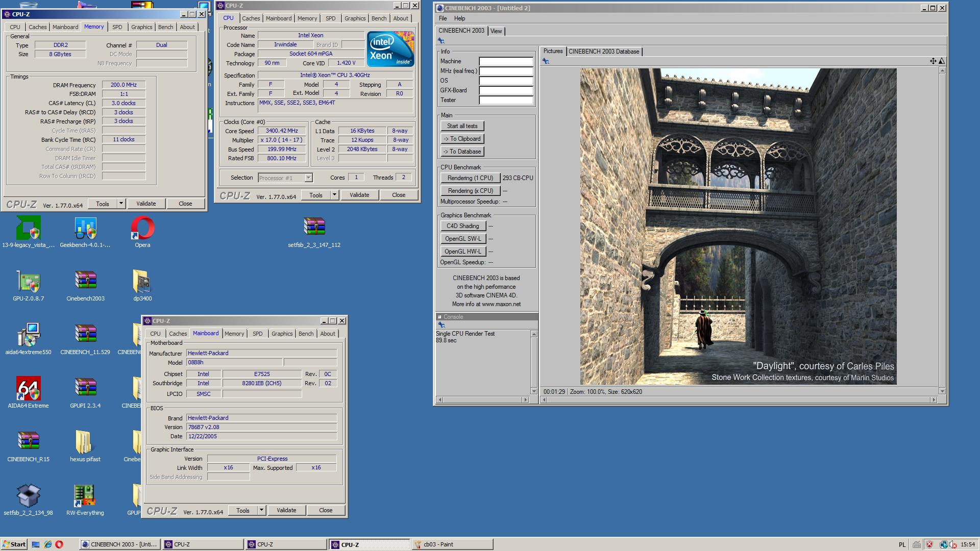Select the SPD tab in Memory CPU-Z window
Image resolution: width=980 pixels, height=551 pixels.
(x=117, y=27)
